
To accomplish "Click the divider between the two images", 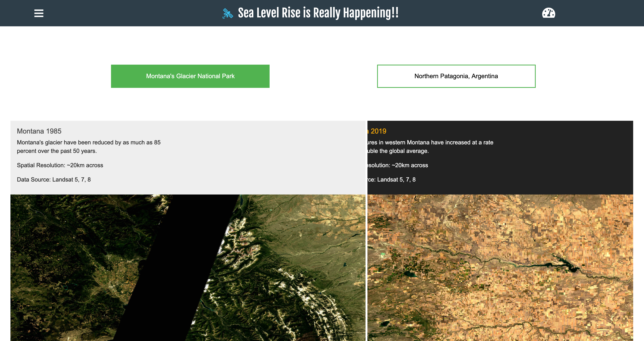I will coord(366,268).
